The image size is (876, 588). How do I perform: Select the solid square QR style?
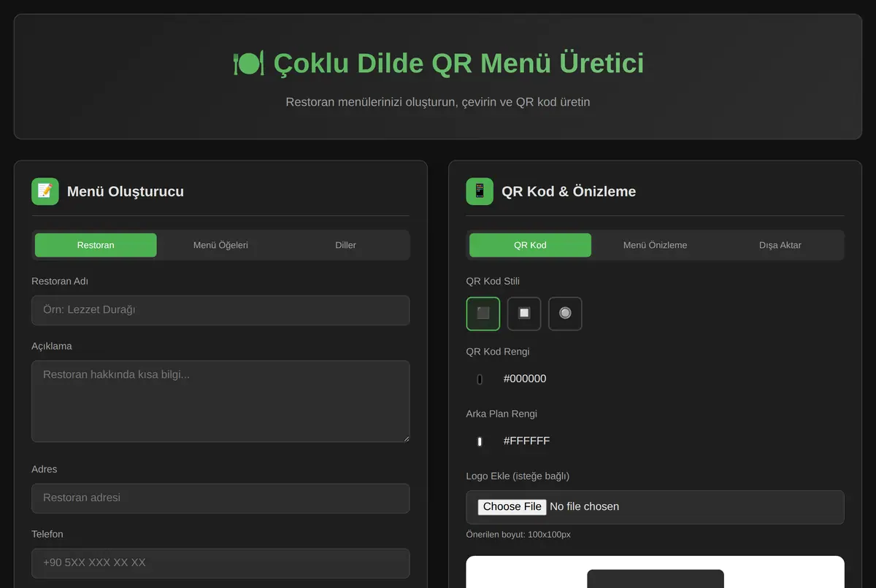click(x=483, y=314)
